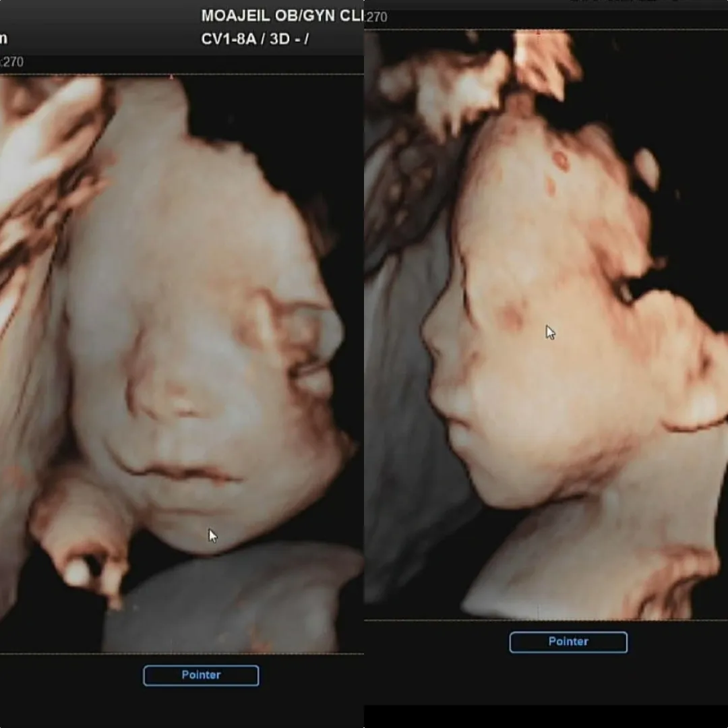Image resolution: width=728 pixels, height=728 pixels.
Task: Click the Pointer button under the left scan
Action: coord(201,675)
